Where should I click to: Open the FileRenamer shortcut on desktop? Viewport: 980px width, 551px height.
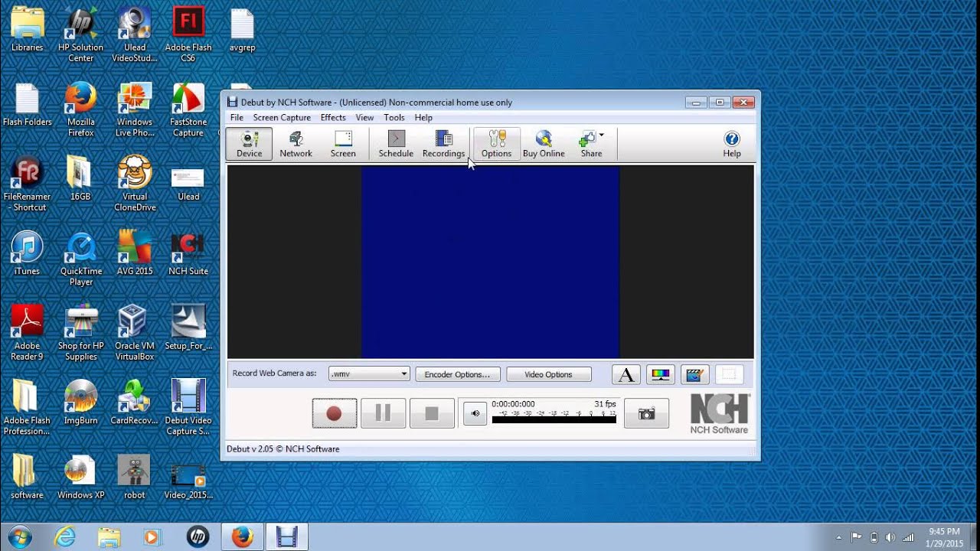point(27,184)
